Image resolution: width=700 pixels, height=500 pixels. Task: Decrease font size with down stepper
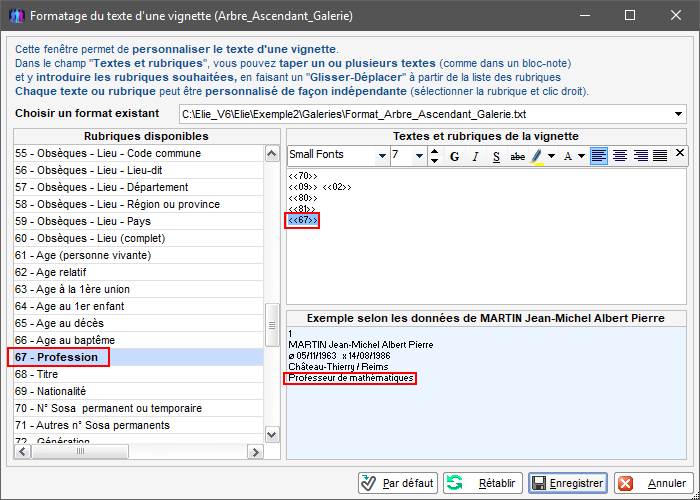[x=434, y=161]
